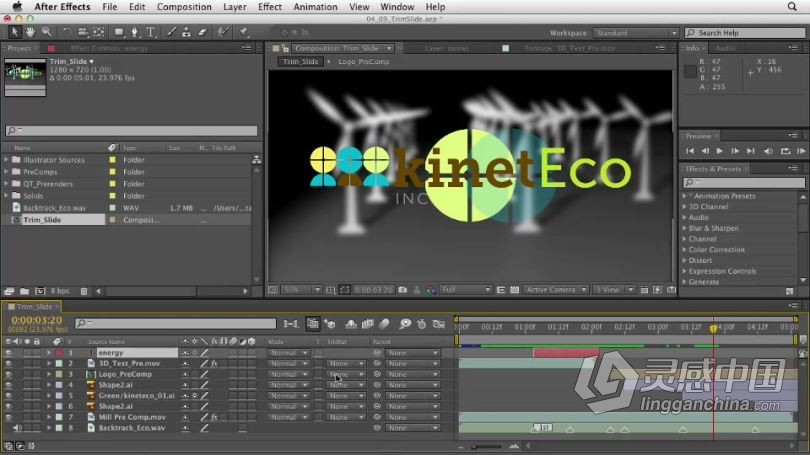The height and width of the screenshot is (455, 810).
Task: Open the Apple menu
Action: pyautogui.click(x=17, y=7)
